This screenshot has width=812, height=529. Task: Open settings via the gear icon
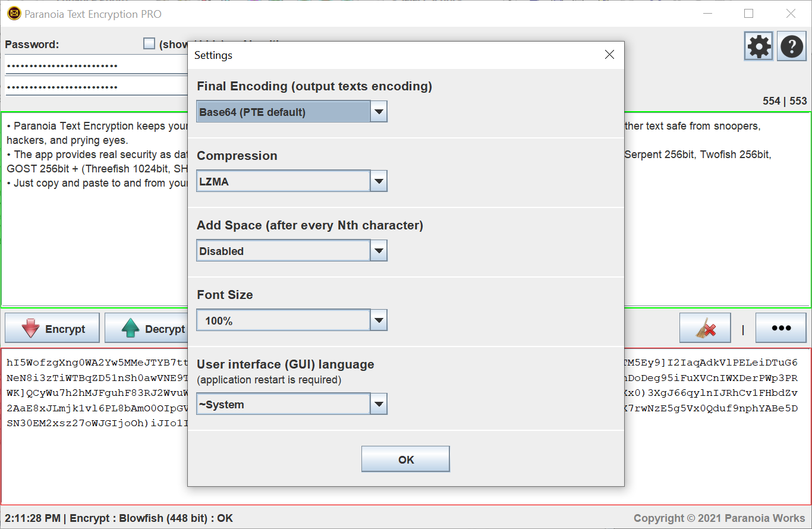[759, 46]
